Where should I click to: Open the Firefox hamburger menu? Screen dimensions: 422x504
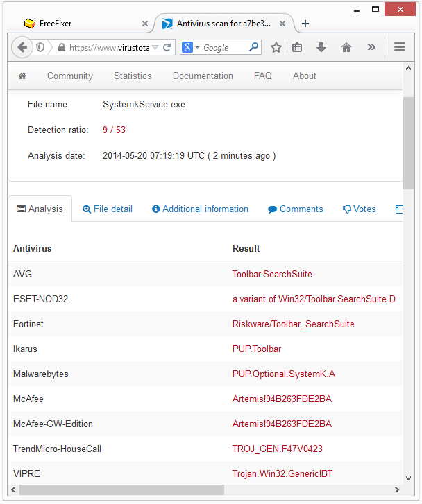tap(400, 47)
